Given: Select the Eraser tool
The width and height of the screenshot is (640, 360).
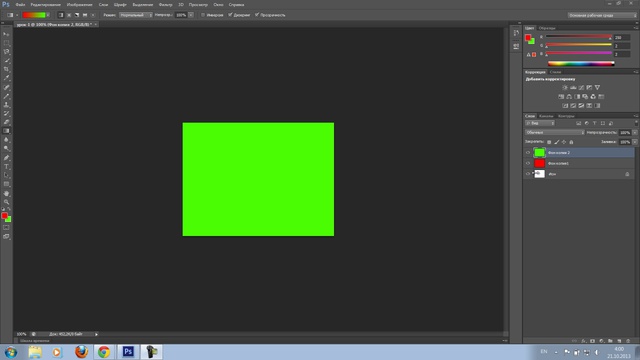Looking at the screenshot, I should tap(6, 122).
